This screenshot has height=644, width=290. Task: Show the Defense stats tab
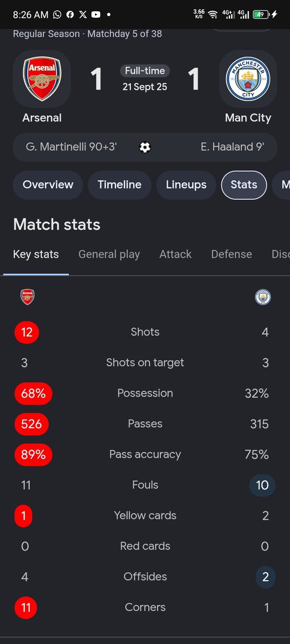(231, 254)
